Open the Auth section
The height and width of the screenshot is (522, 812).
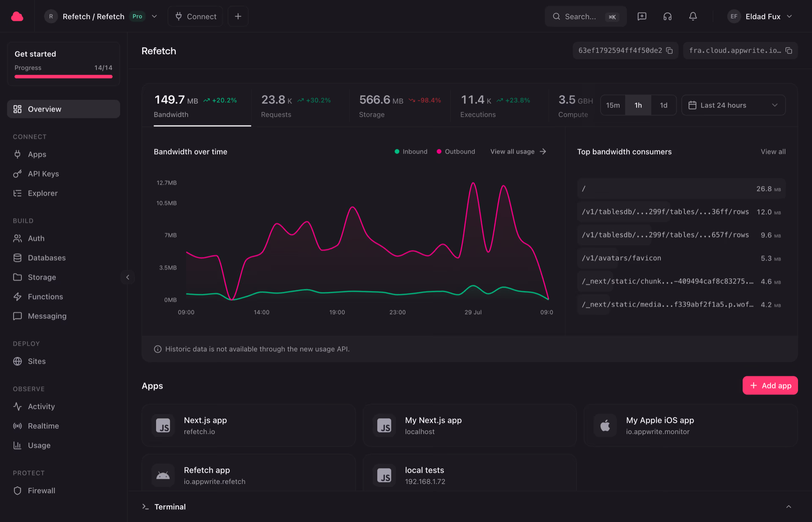[63, 239]
